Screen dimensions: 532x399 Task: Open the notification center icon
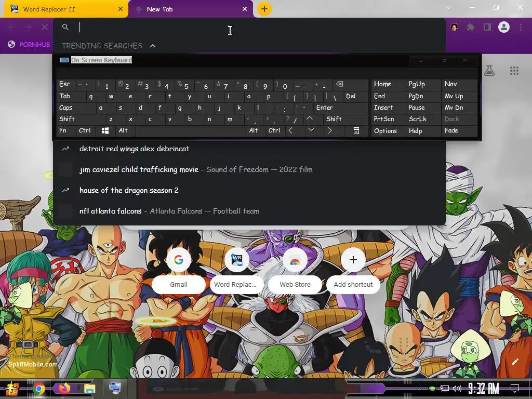click(x=515, y=389)
